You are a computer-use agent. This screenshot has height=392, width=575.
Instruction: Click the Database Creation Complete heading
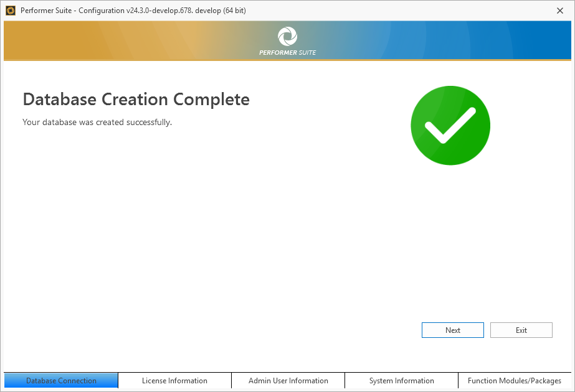click(136, 100)
